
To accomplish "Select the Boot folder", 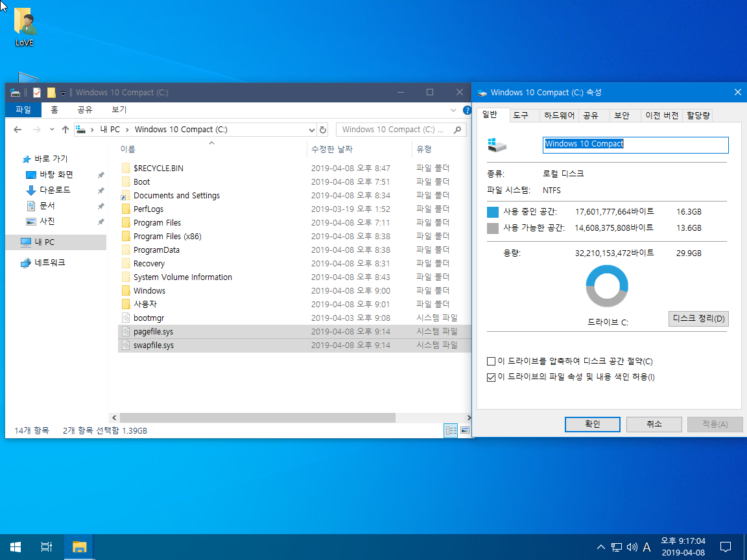I will [x=141, y=182].
